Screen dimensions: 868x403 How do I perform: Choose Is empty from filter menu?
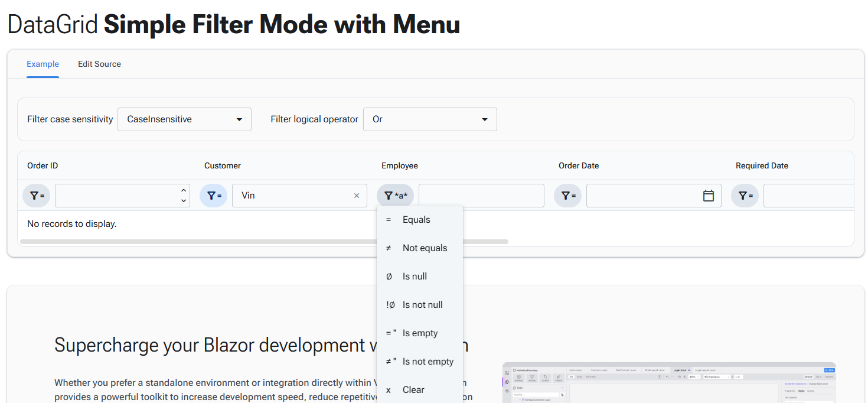[x=420, y=333]
